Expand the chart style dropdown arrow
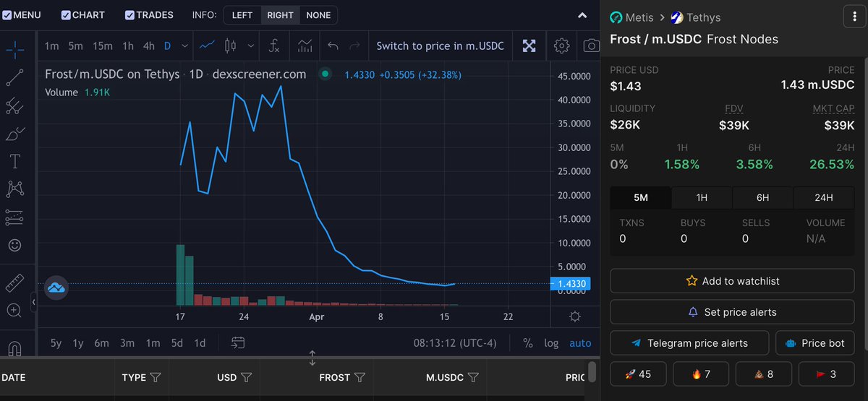Image resolution: width=868 pixels, height=401 pixels. coord(251,46)
